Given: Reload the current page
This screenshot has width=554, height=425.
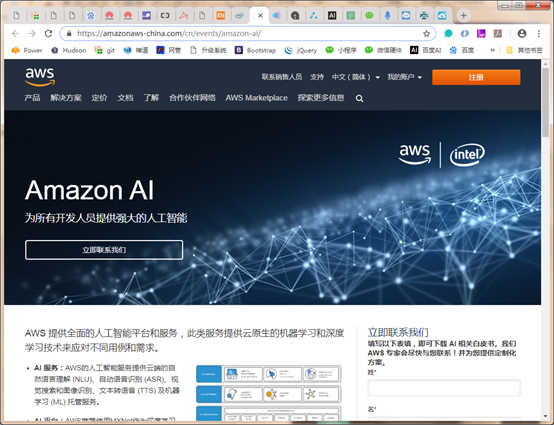Looking at the screenshot, I should tap(48, 34).
